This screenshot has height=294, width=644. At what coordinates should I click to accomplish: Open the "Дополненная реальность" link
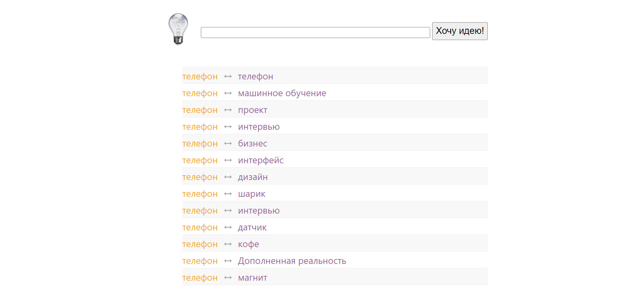[x=292, y=261]
